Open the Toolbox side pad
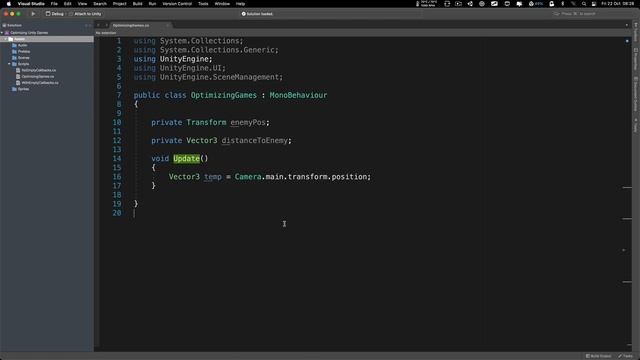This screenshot has width=640, height=360. pos(636,32)
